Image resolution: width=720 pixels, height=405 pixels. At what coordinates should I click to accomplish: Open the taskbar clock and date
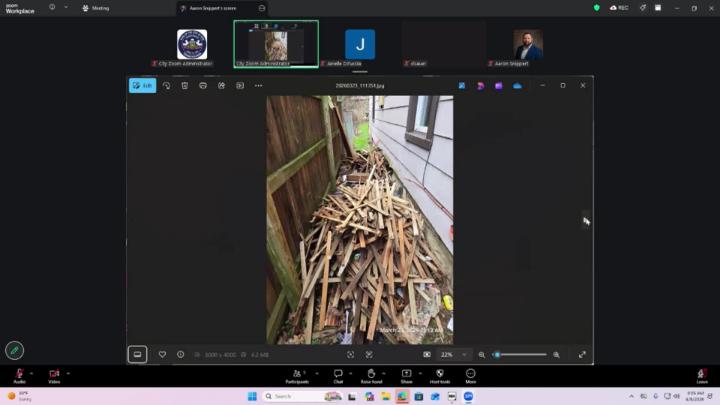[x=695, y=396]
